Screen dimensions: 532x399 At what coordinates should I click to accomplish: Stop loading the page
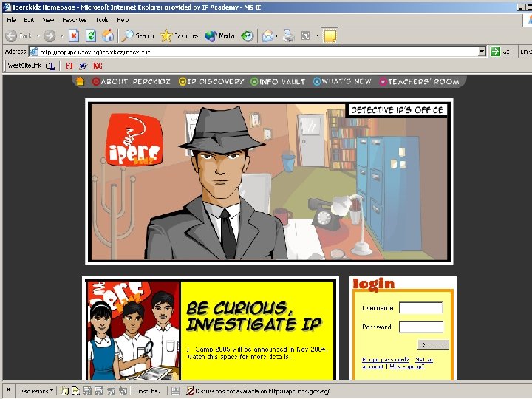pyautogui.click(x=74, y=35)
